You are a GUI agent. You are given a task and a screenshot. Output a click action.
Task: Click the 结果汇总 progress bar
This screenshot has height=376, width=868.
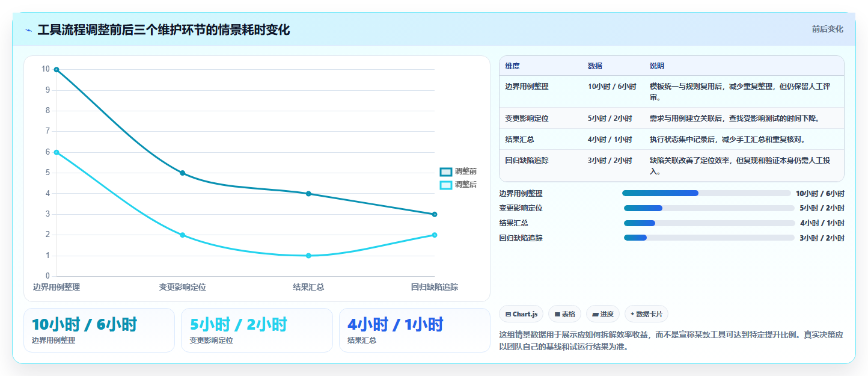[x=709, y=223]
